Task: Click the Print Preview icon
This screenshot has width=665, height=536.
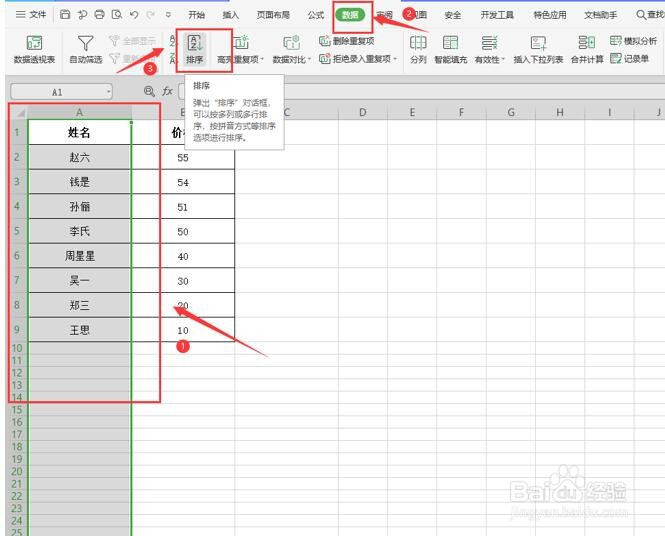Action: (x=117, y=14)
